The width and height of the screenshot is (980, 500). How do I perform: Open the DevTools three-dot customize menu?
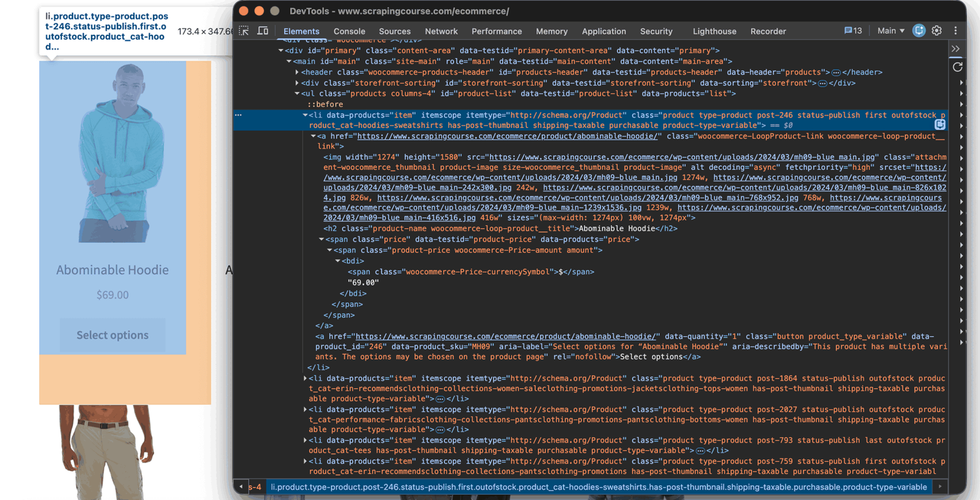(955, 31)
